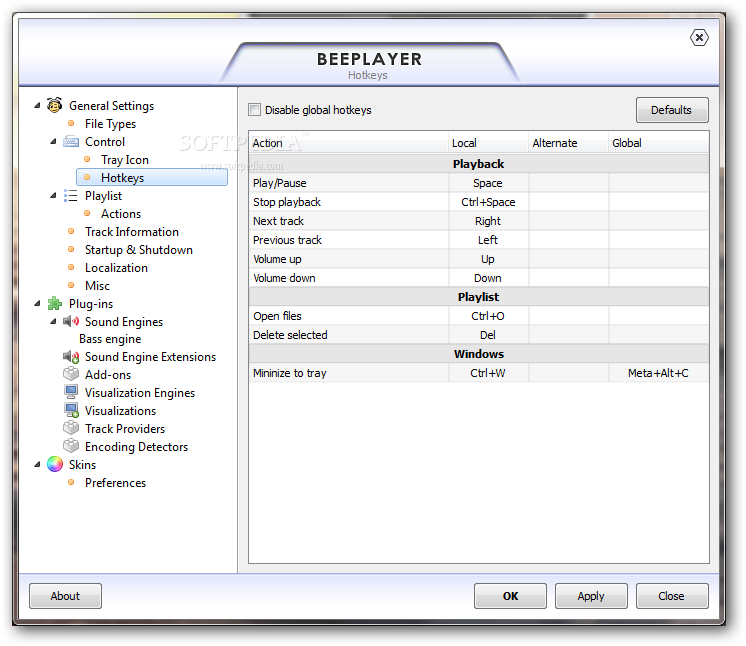Click the Visualization Engines monitor icon
Screen dimensions: 746x646
click(71, 392)
